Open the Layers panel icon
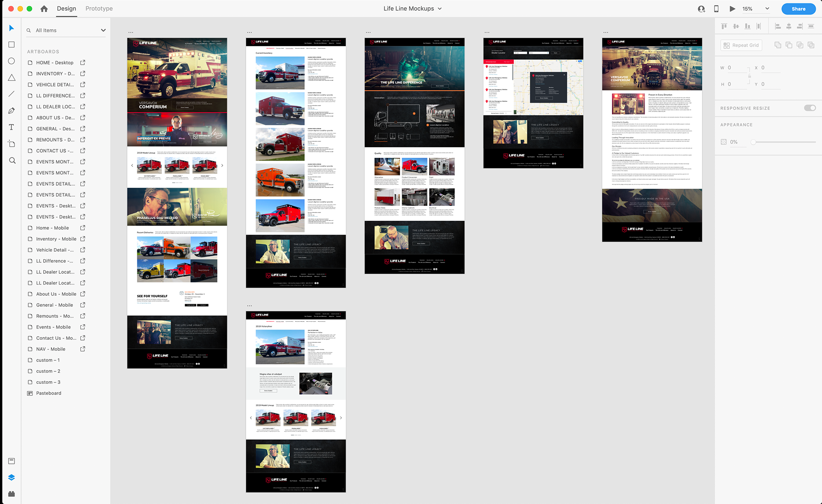 pyautogui.click(x=12, y=477)
